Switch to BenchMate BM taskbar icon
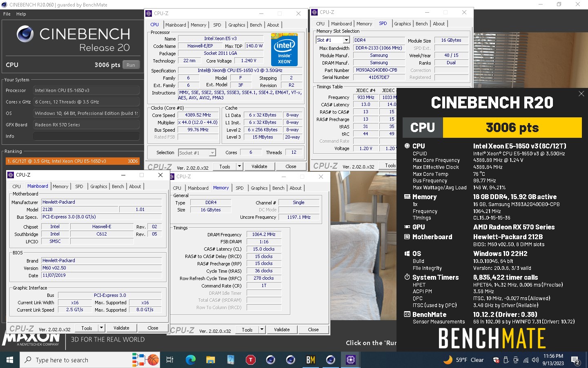Image resolution: width=588 pixels, height=368 pixels. coord(311,360)
